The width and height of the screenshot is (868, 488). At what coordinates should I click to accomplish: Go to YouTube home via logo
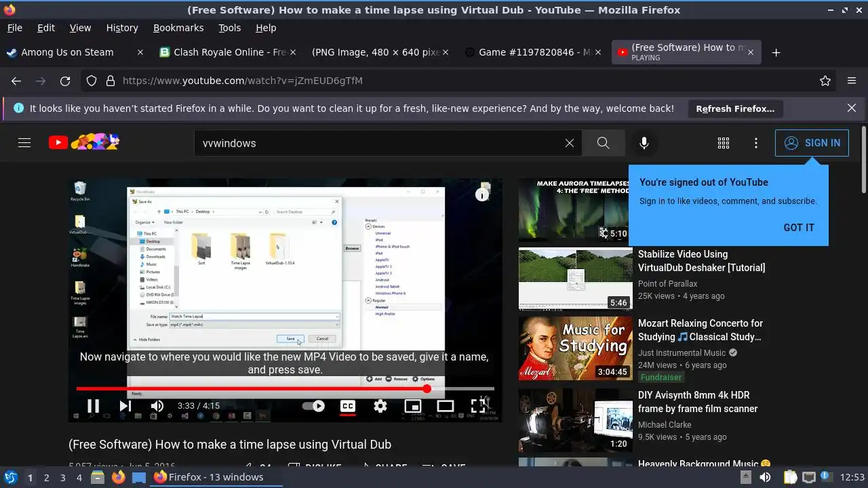click(84, 142)
